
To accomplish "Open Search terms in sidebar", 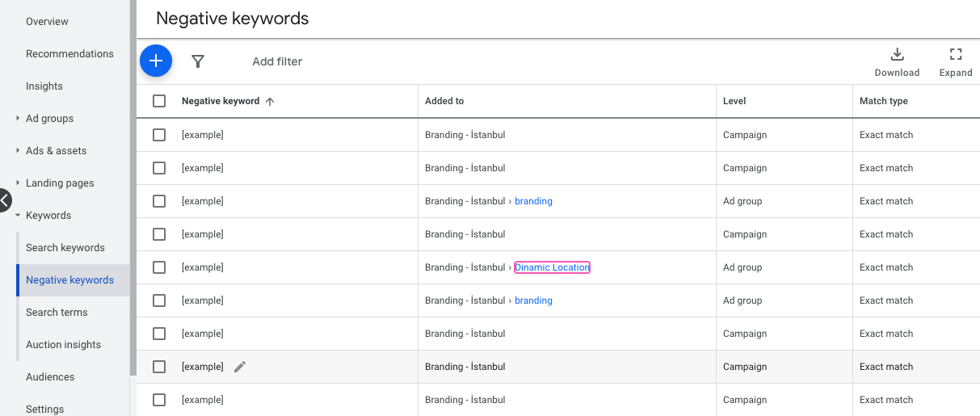I will (x=57, y=313).
